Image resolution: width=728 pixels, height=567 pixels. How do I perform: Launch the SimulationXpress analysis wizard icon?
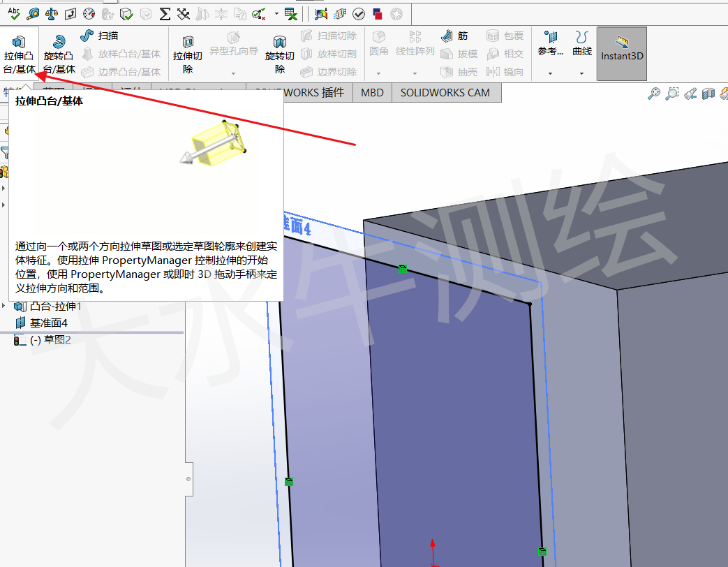coord(321,14)
